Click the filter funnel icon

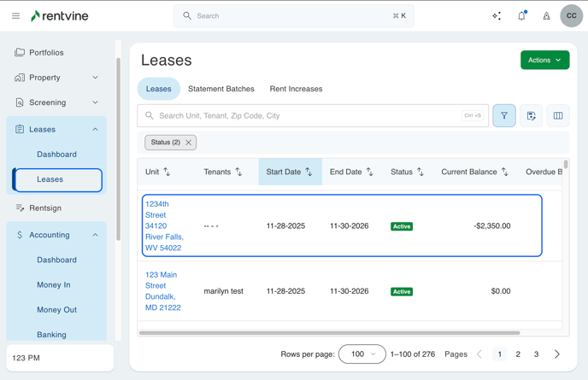(x=504, y=115)
